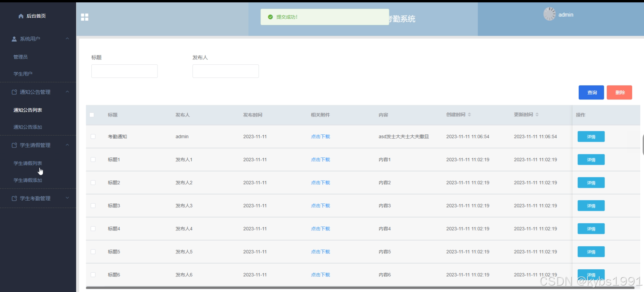The height and width of the screenshot is (292, 644).
Task: Check the box for row 标题5
Action: point(93,252)
